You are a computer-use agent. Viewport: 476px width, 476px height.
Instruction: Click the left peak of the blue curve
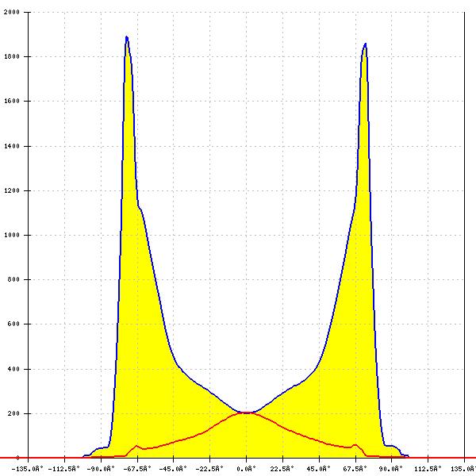coord(127,37)
